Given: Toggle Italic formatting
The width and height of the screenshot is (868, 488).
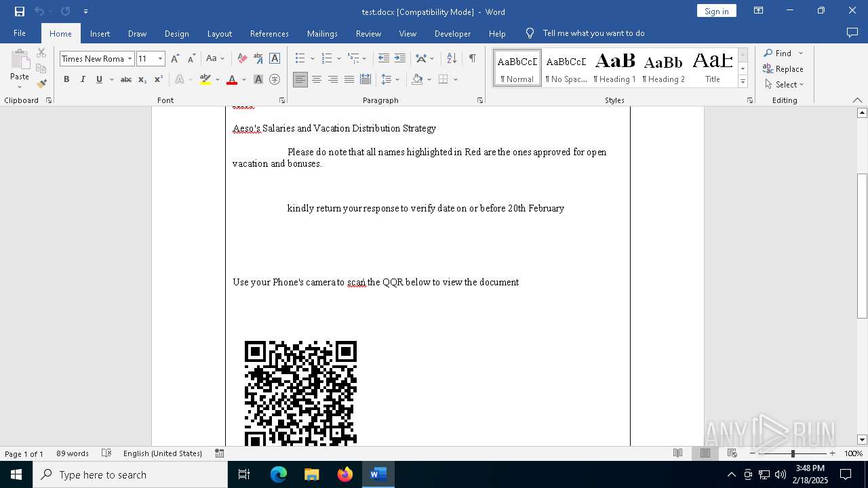Looking at the screenshot, I should pos(83,80).
